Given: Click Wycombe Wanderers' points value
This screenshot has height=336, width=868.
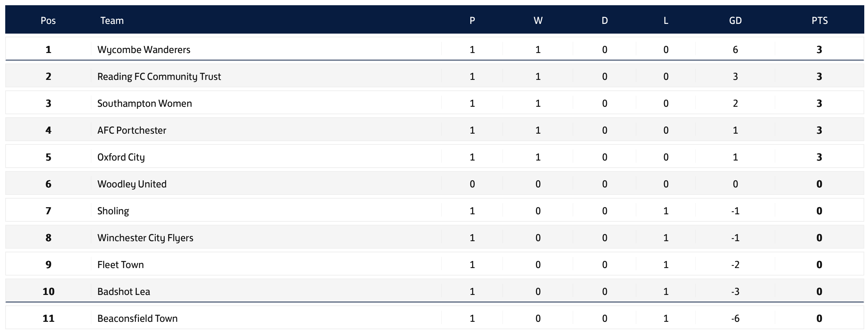Looking at the screenshot, I should (819, 50).
